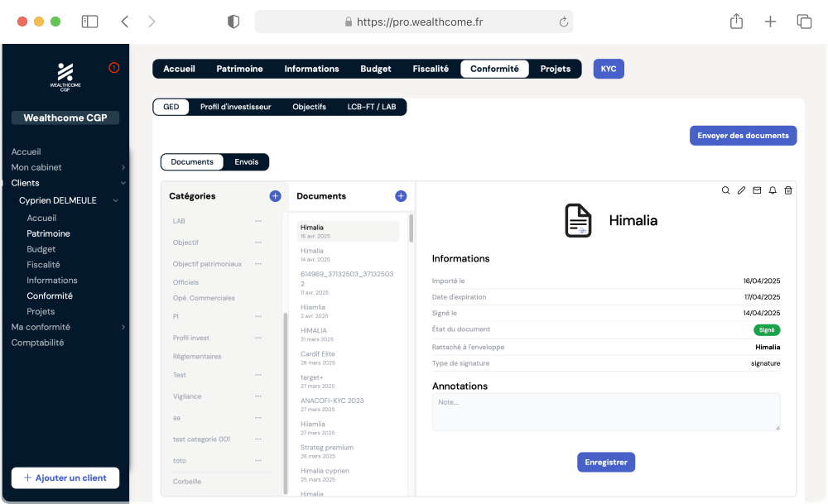Open a new browser tab with plus
Viewport: 828px width, 504px height.
tap(770, 22)
